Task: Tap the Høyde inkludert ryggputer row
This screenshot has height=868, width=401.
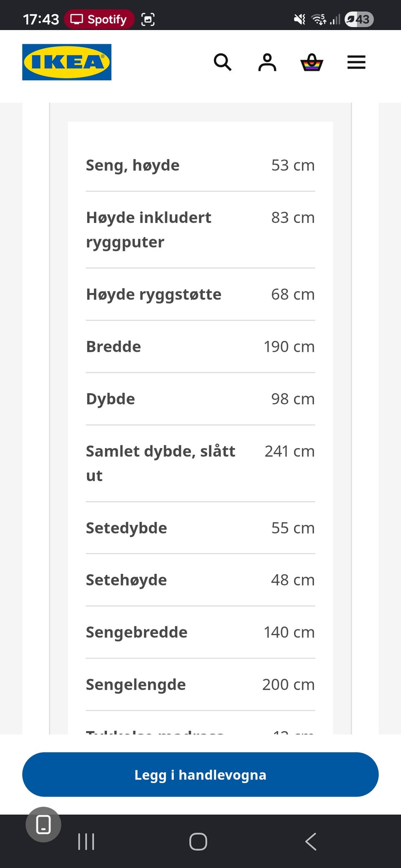Action: tap(200, 230)
